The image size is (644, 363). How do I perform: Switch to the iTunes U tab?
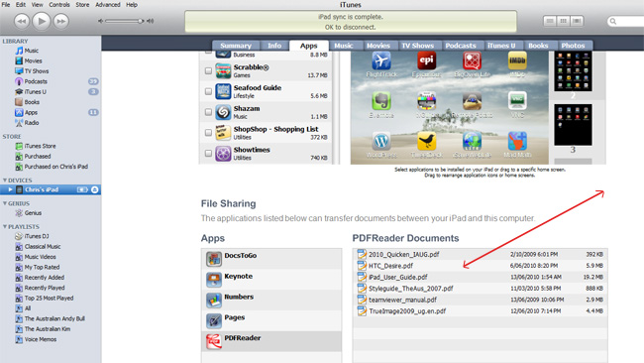tap(501, 46)
